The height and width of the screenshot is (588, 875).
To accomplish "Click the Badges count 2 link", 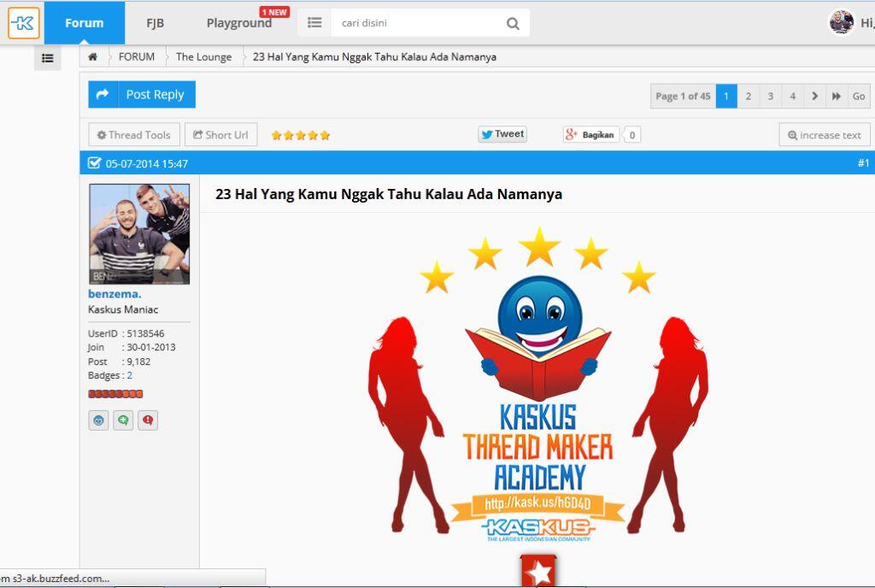I will click(130, 375).
